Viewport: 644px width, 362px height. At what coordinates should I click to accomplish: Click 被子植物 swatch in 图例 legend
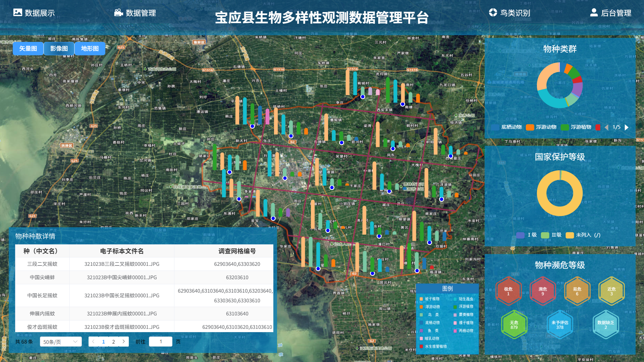pos(421,299)
